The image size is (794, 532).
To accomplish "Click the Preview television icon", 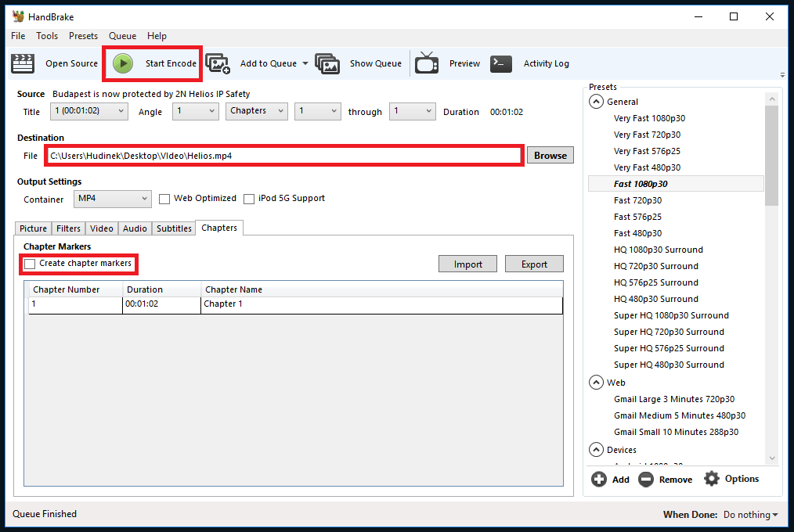I will 427,63.
